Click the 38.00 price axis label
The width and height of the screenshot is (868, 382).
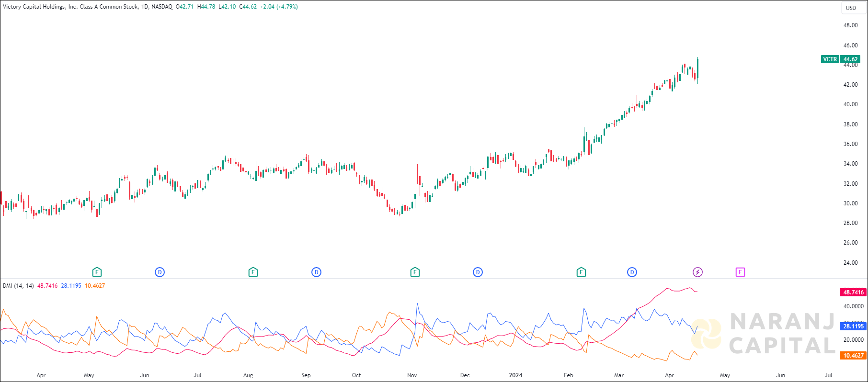coord(850,124)
